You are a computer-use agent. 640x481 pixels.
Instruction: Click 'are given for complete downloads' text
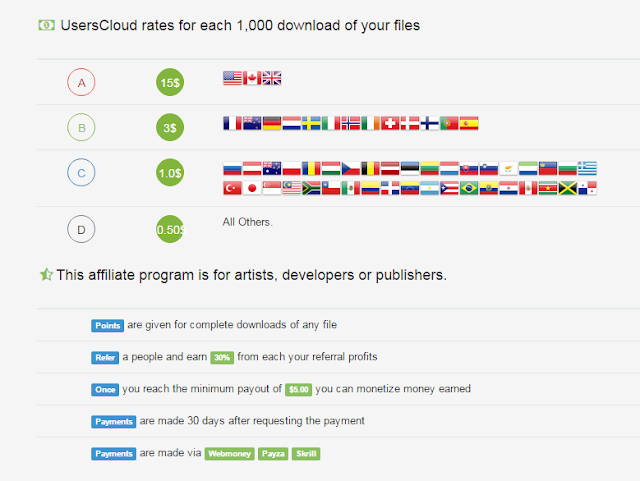(232, 325)
